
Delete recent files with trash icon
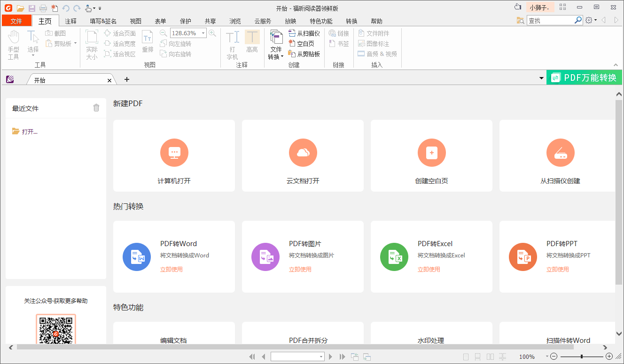point(96,108)
